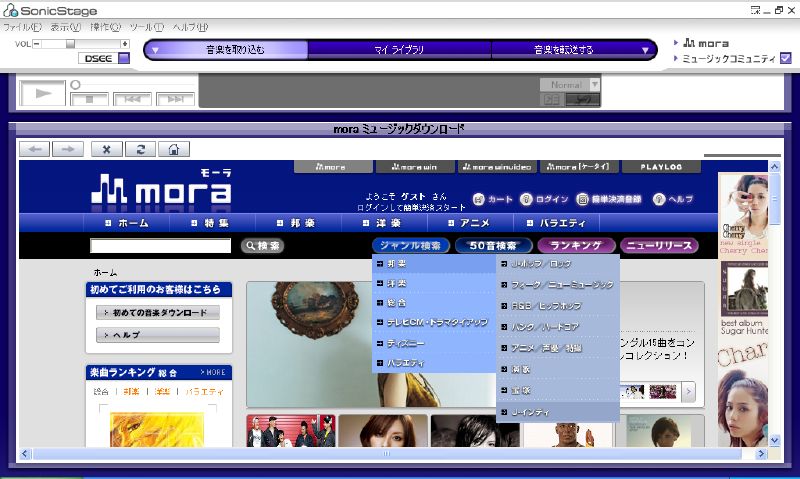This screenshot has width=800, height=479.
Task: Toggle the ミュージックコミュニティ checkbox
Action: (785, 59)
